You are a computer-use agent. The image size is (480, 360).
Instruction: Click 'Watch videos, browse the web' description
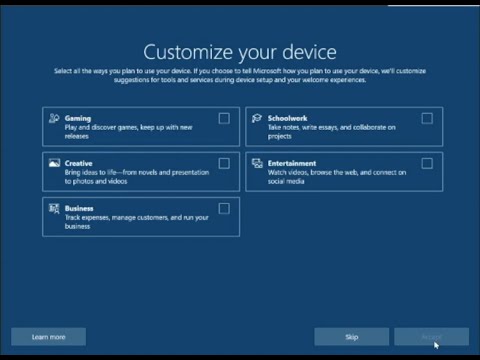(x=337, y=177)
